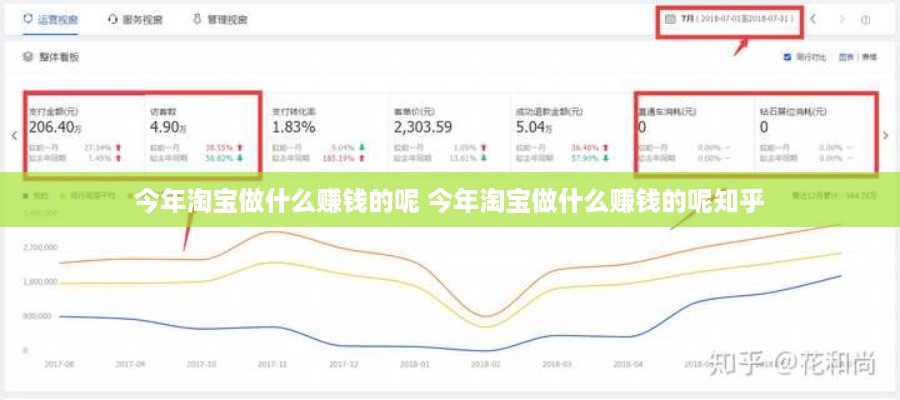Click the 2,303.59 average order value
The image size is (900, 400).
(422, 127)
